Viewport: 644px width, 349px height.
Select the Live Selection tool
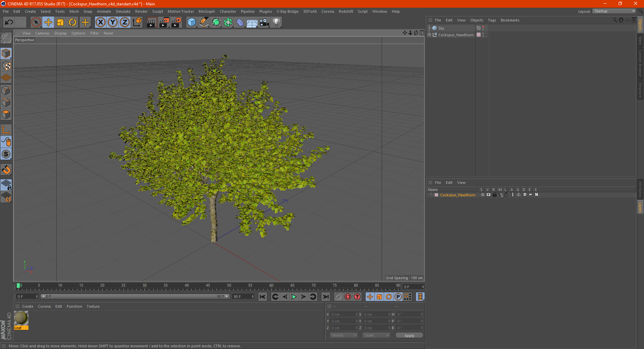(36, 22)
